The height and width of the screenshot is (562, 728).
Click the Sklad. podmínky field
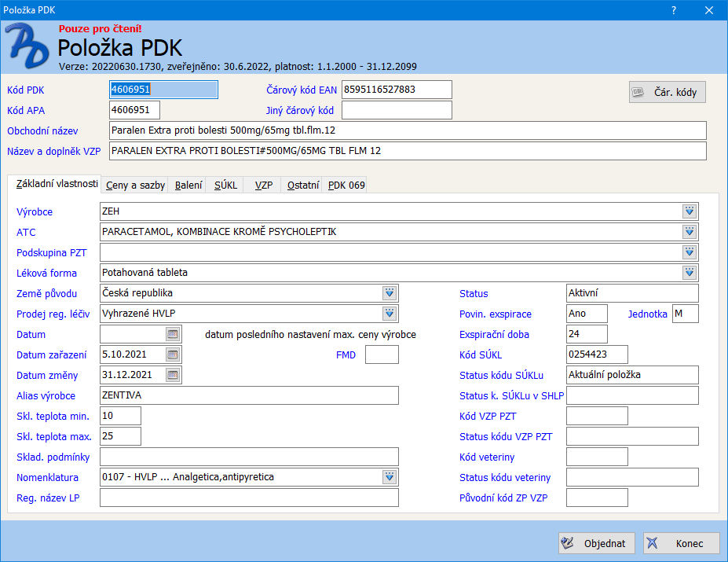click(x=249, y=457)
